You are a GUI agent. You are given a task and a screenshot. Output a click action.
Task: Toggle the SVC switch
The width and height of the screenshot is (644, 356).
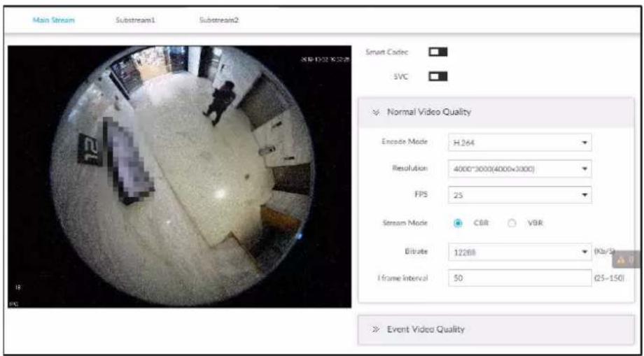(x=437, y=76)
